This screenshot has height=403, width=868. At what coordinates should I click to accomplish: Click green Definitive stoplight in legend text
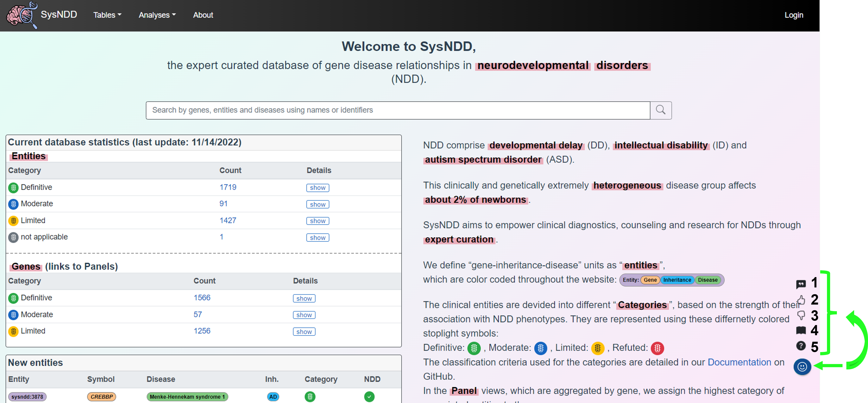pyautogui.click(x=474, y=348)
